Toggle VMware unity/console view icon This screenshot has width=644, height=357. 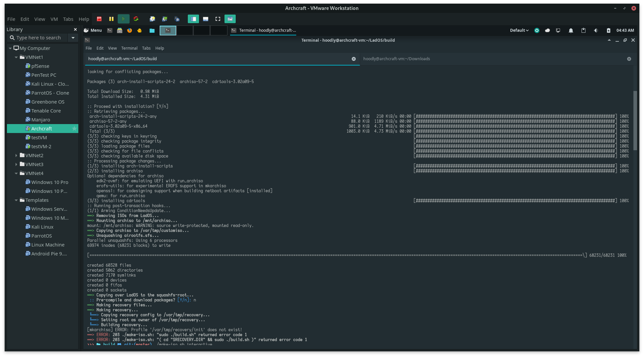230,19
